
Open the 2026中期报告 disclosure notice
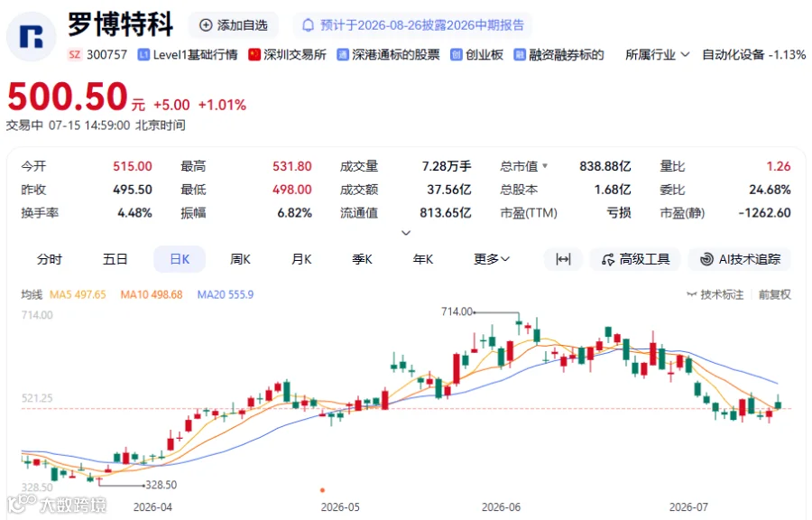click(x=412, y=25)
